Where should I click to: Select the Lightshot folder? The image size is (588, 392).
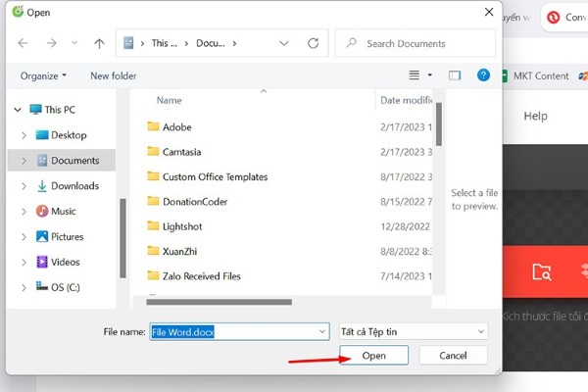point(182,226)
